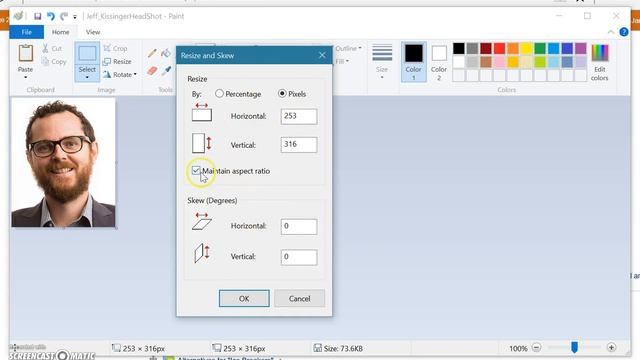
Task: Switch to the Home ribbon tab
Action: coord(60,32)
